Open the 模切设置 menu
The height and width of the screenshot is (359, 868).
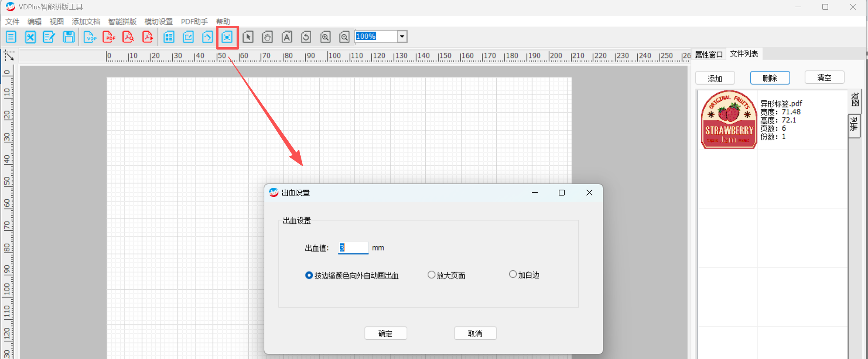[x=159, y=21]
